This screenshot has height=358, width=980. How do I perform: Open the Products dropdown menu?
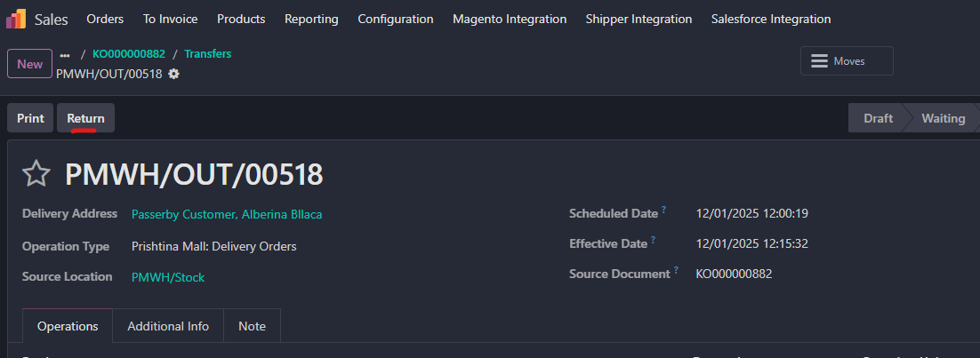241,19
